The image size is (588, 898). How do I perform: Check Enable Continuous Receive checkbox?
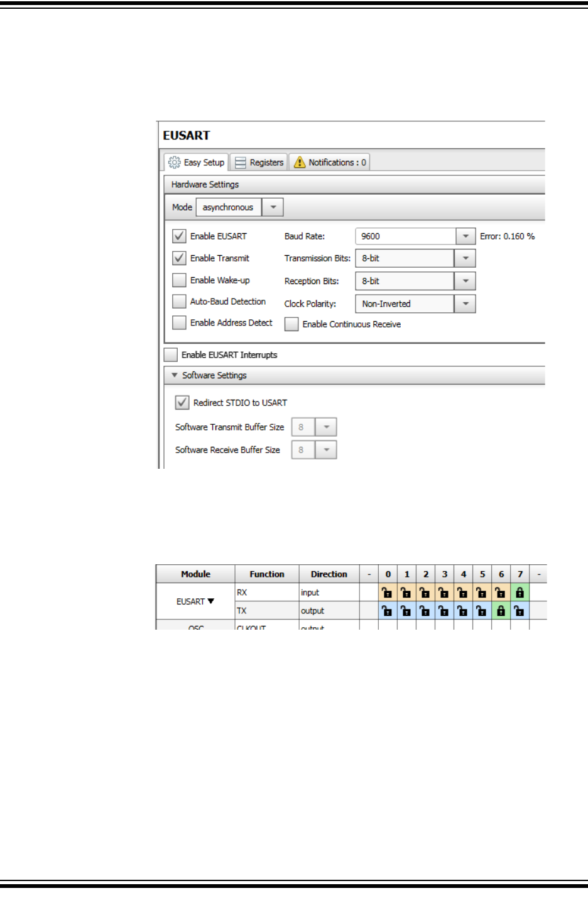(x=291, y=324)
